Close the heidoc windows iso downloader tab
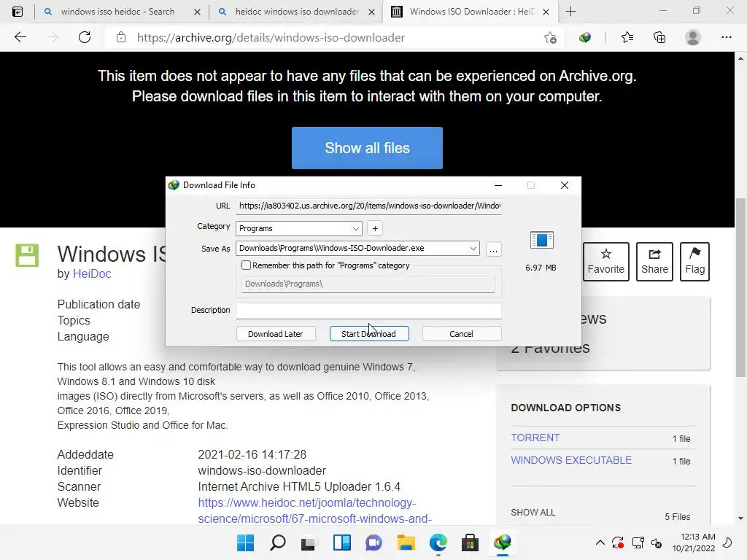 click(x=371, y=12)
